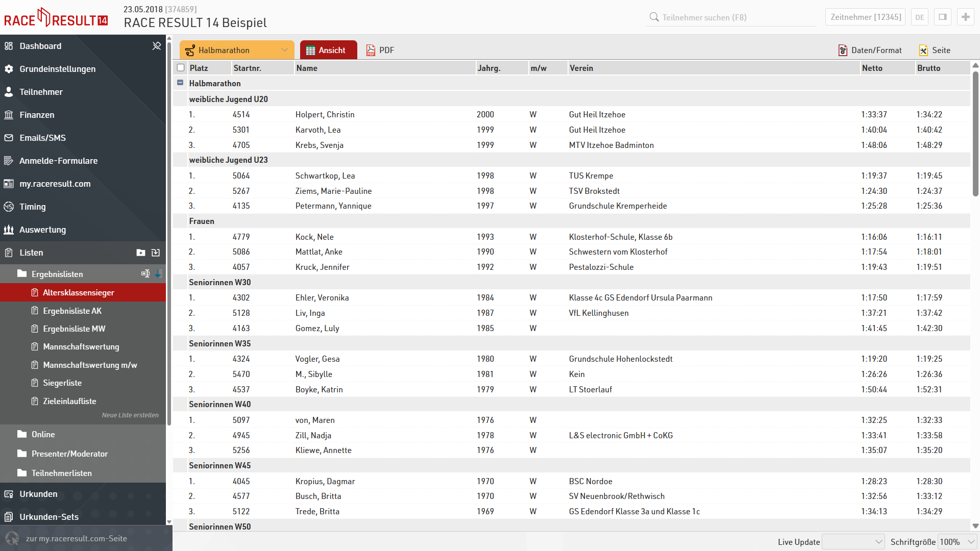Select the Ansicht tab
The height and width of the screenshot is (551, 980).
328,50
